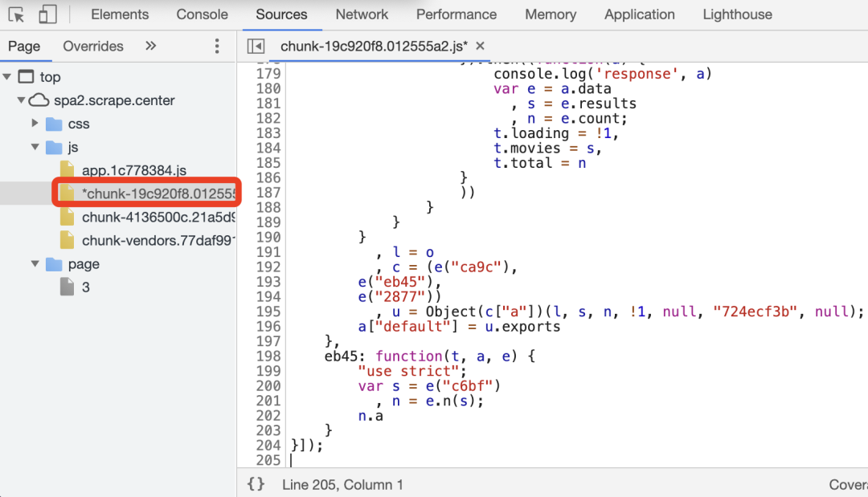Select the Sources tab

click(281, 14)
